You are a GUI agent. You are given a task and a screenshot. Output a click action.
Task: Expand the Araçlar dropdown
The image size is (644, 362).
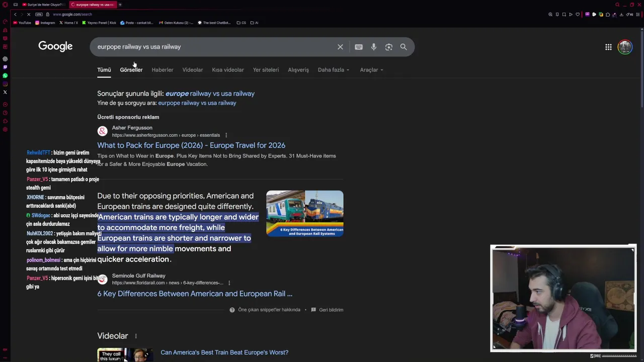coord(372,70)
